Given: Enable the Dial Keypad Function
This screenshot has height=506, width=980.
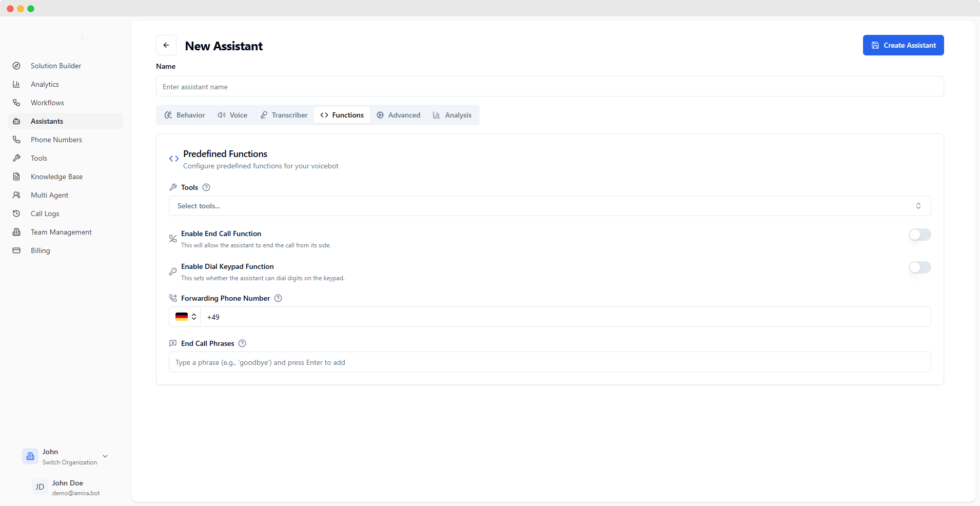Looking at the screenshot, I should pos(919,267).
